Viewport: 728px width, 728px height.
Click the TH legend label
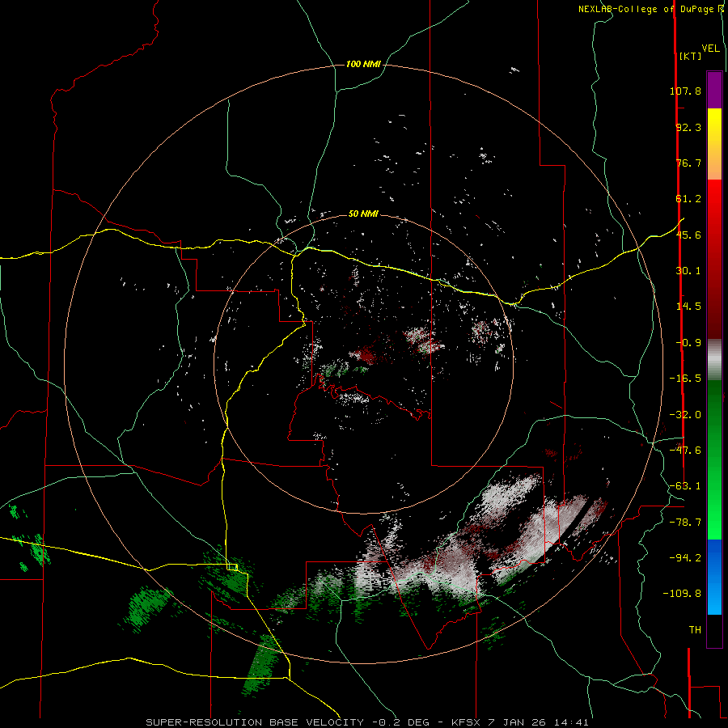[695, 630]
